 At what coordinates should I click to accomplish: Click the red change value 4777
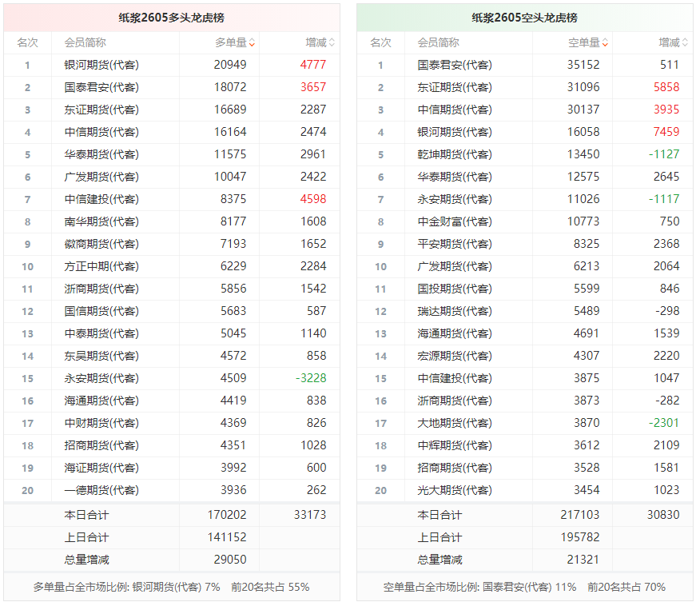(x=313, y=65)
